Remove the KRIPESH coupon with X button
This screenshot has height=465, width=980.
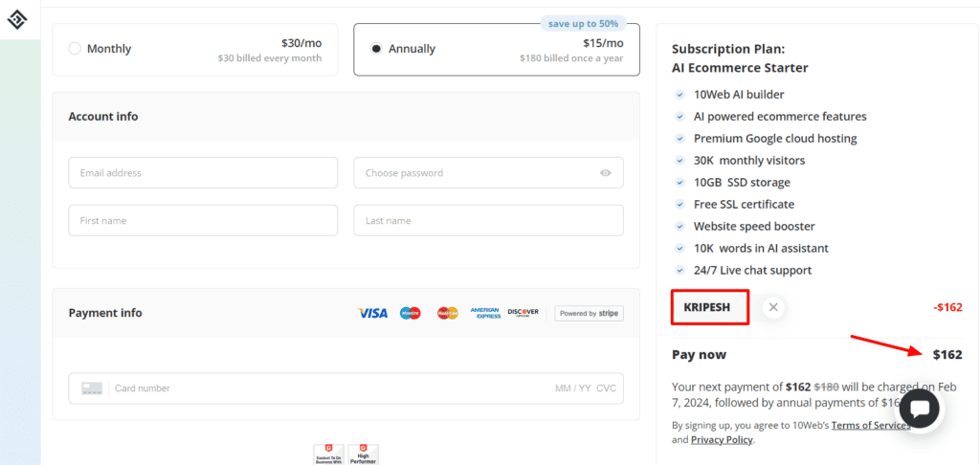[x=773, y=307]
